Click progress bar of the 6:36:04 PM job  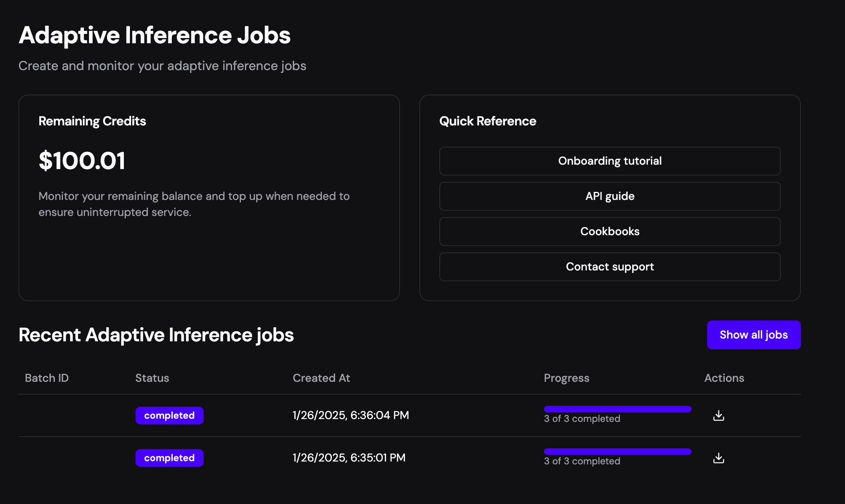[x=617, y=409]
